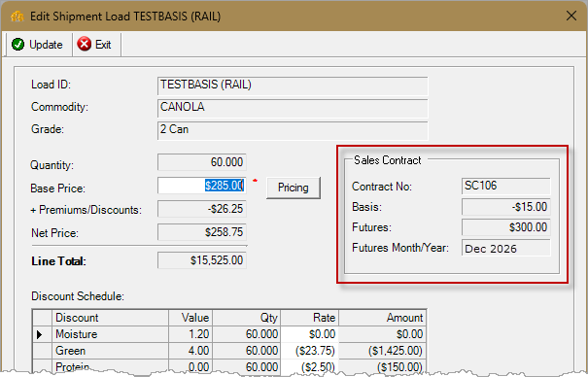
Task: Click the Net Price $258.75 field
Action: tap(202, 232)
